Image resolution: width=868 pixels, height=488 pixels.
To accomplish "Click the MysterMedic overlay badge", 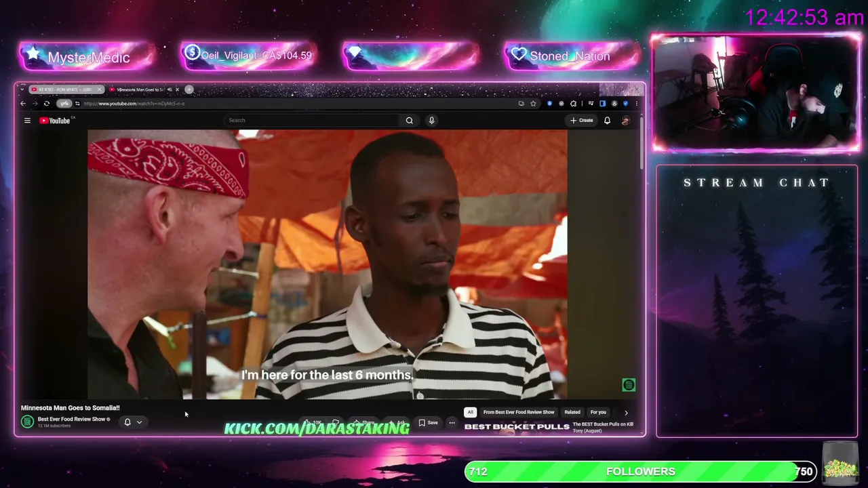I will pos(87,57).
